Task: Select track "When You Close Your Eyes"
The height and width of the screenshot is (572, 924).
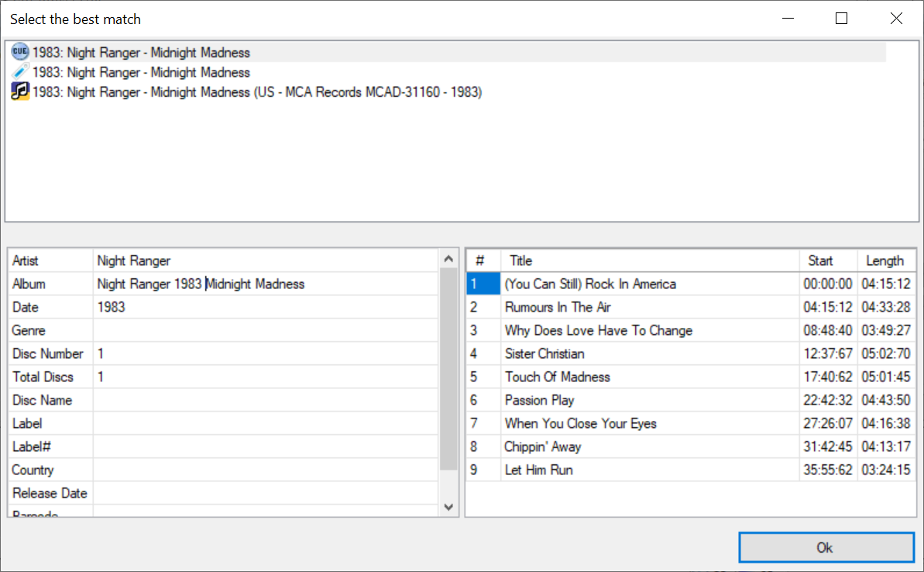Action: pos(580,423)
